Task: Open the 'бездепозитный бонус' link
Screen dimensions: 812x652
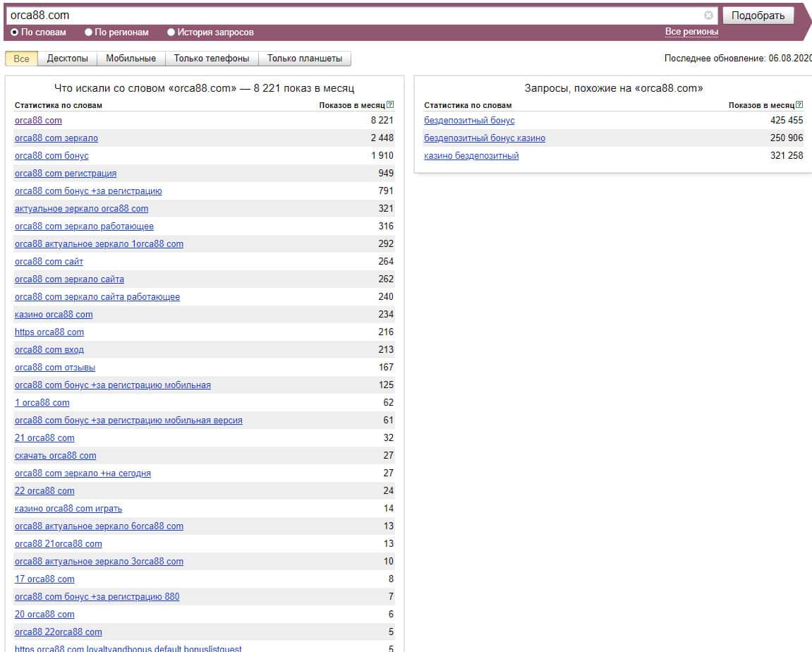Action: (x=469, y=121)
